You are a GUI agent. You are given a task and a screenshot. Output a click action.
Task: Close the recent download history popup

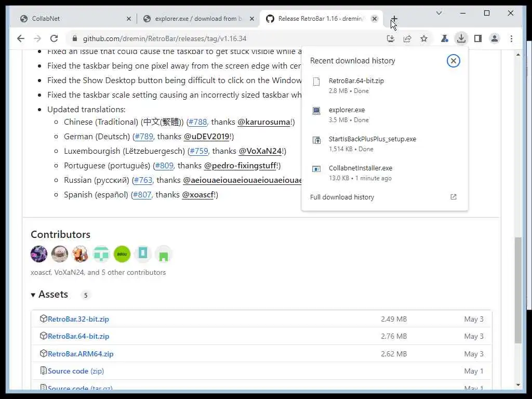[x=453, y=61]
